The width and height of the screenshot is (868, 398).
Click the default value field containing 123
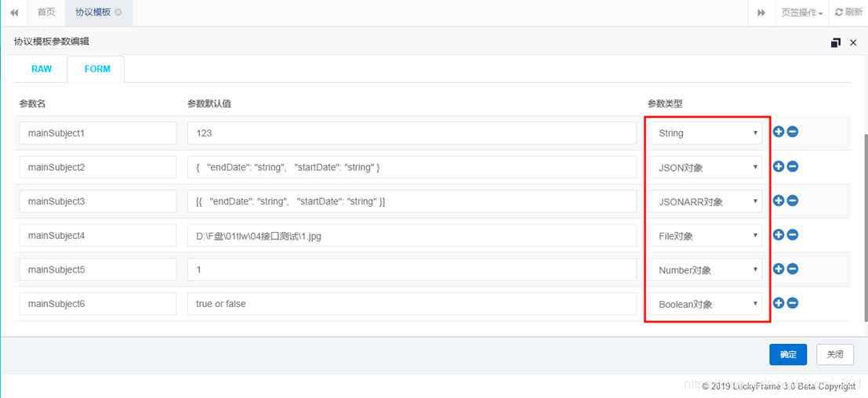[x=412, y=132]
